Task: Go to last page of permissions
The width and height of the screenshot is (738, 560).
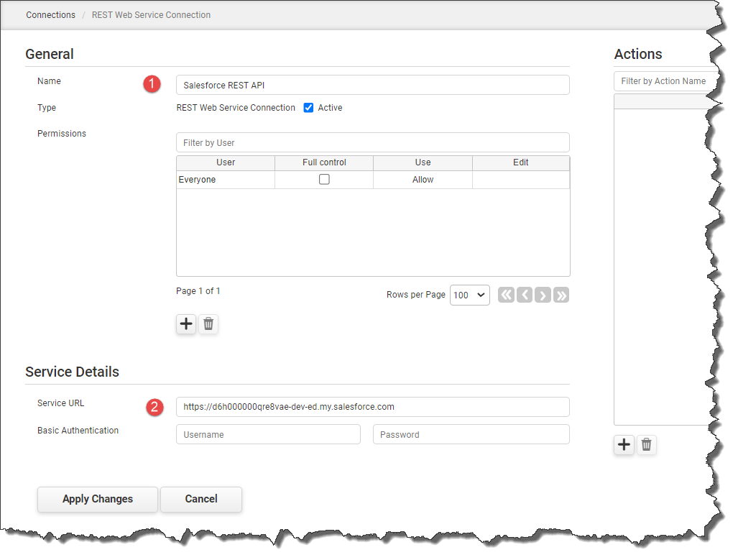Action: click(x=561, y=295)
